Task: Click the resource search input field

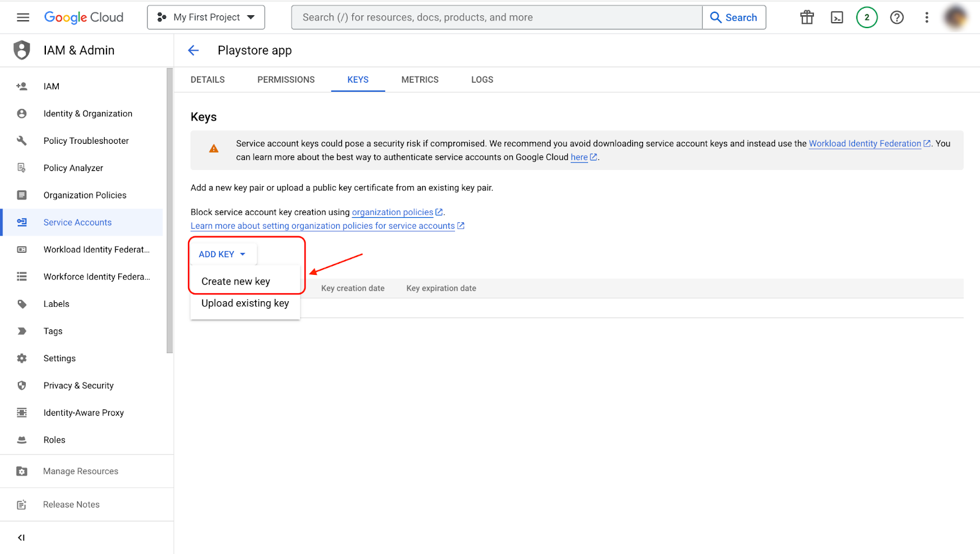Action: [496, 17]
